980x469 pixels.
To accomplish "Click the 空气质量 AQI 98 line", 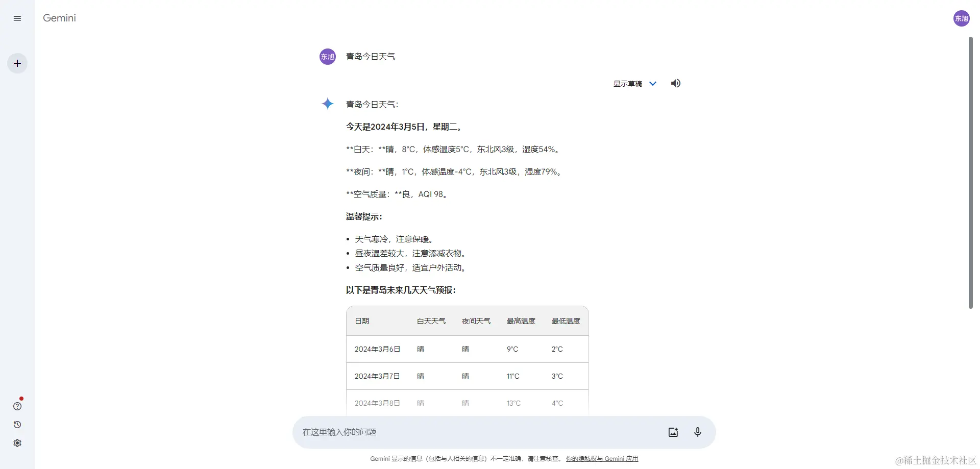I will pos(398,194).
